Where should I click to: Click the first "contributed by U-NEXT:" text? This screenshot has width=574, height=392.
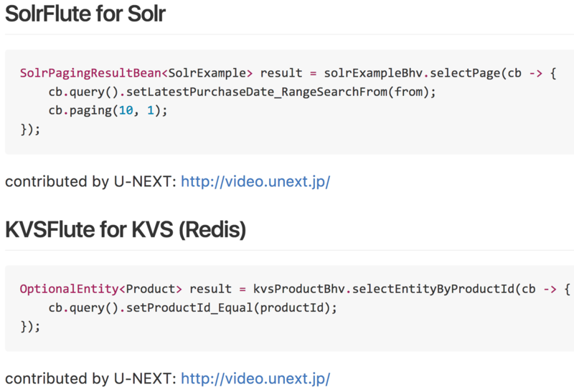point(90,181)
